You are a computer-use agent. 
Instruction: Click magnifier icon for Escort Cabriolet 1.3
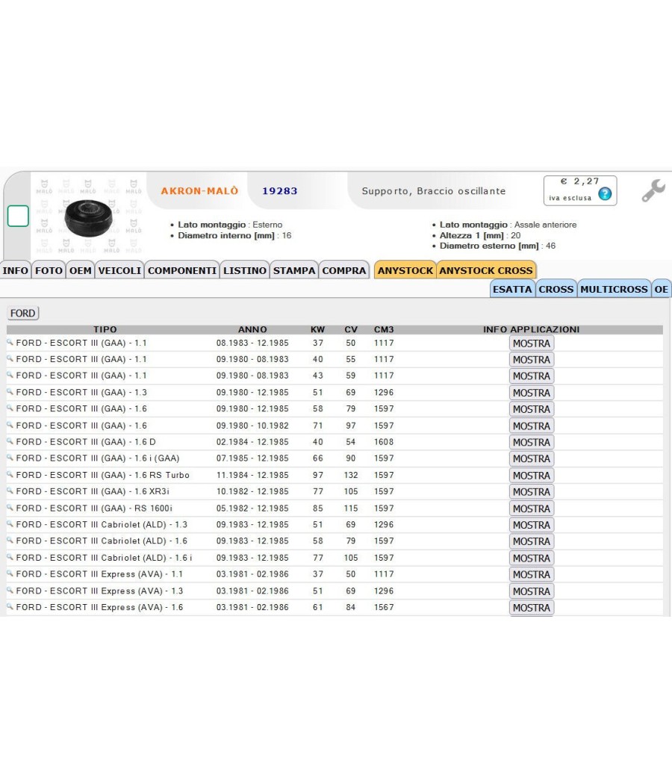click(10, 524)
